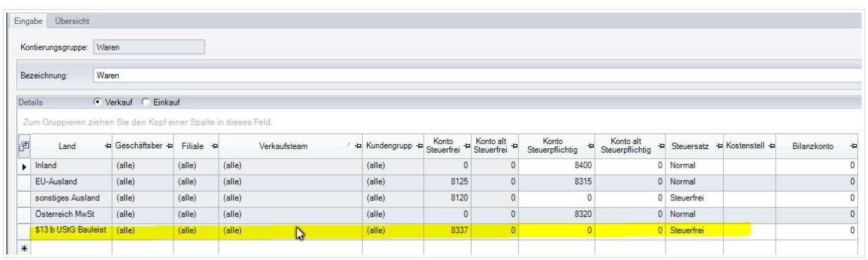
Task: Pin the Steuersatz column
Action: [x=719, y=146]
